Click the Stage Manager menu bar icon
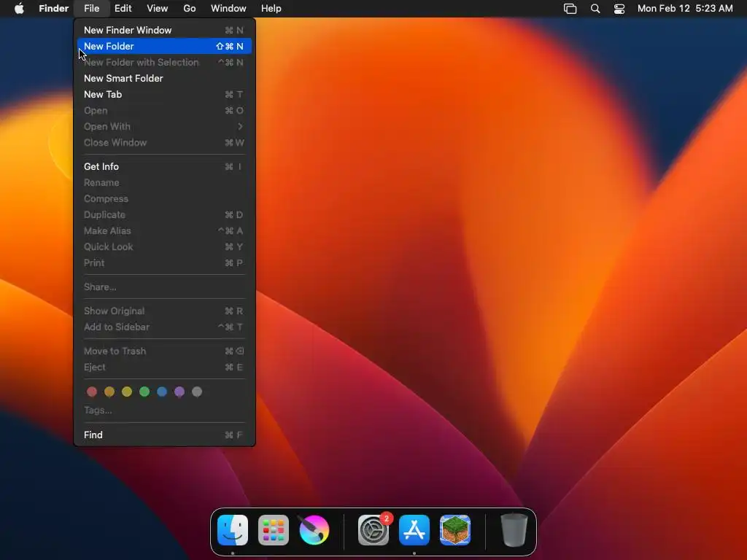Image resolution: width=747 pixels, height=560 pixels. tap(570, 8)
